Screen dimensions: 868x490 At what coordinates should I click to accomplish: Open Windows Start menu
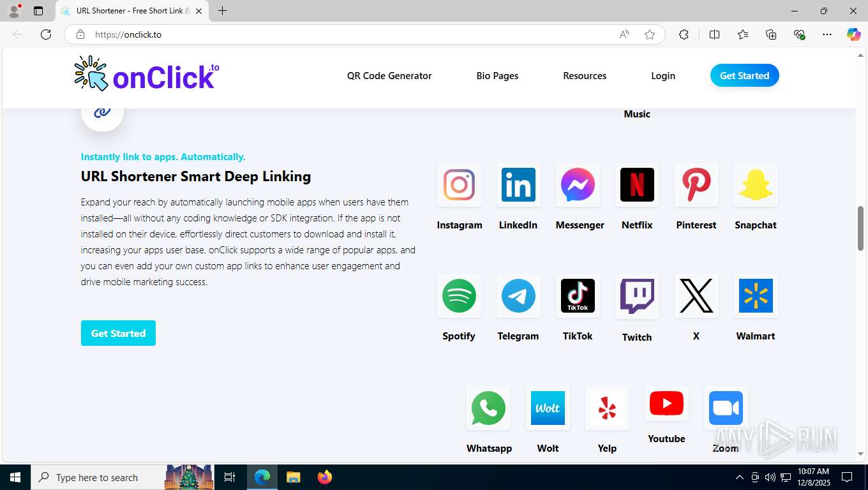tap(15, 477)
